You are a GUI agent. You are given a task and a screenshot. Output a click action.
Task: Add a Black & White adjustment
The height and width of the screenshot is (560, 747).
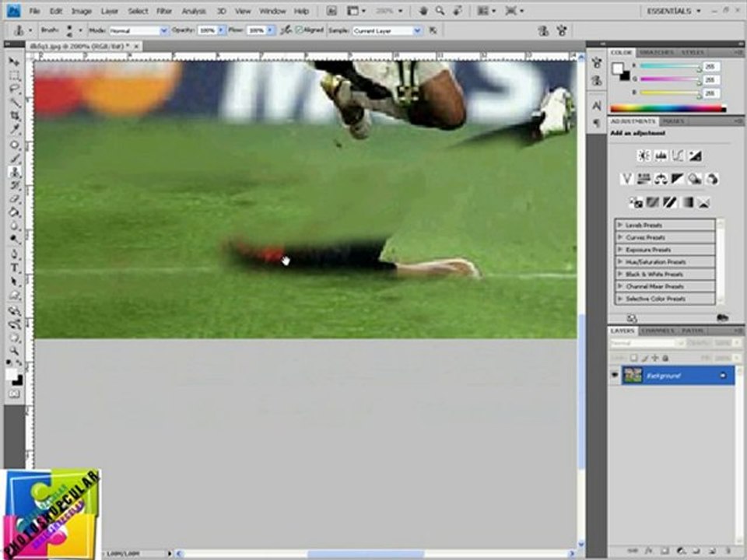(x=678, y=179)
